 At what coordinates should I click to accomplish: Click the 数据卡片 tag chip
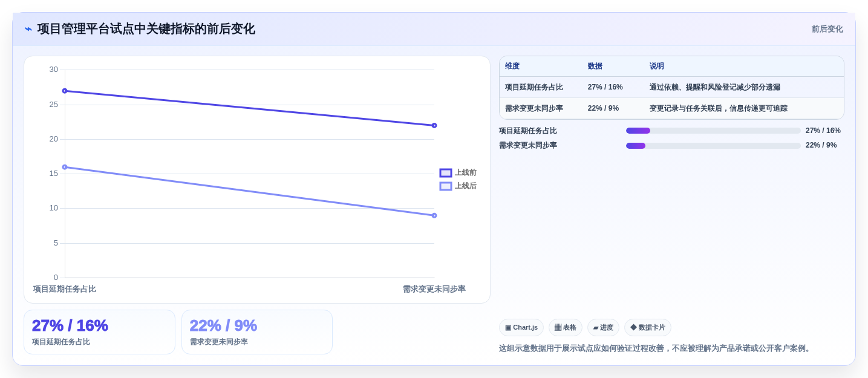648,328
